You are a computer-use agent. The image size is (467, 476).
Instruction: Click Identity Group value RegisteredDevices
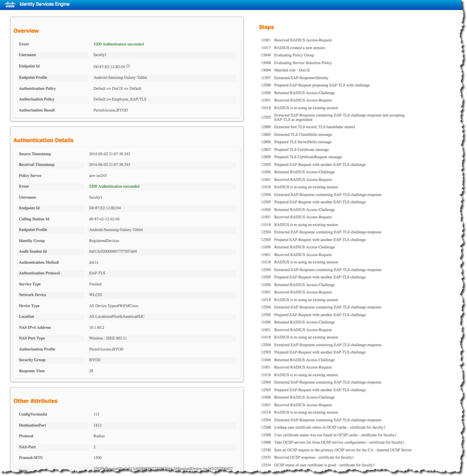pyautogui.click(x=104, y=241)
